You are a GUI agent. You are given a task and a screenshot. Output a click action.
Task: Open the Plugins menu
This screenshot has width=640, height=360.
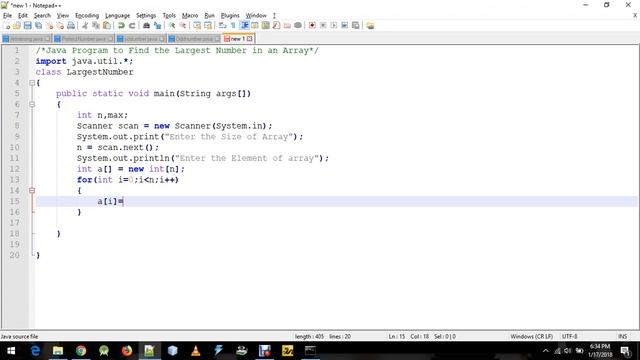point(230,16)
